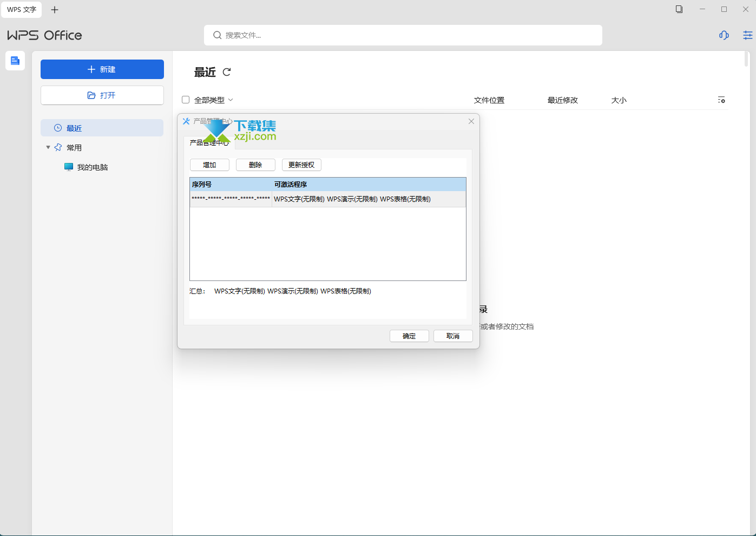Screen dimensions: 756x536
Task: Open the global settings sliders icon
Action: 748,35
